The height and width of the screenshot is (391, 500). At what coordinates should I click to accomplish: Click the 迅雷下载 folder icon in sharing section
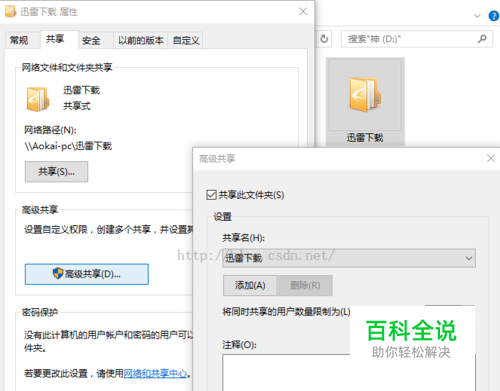pos(38,99)
